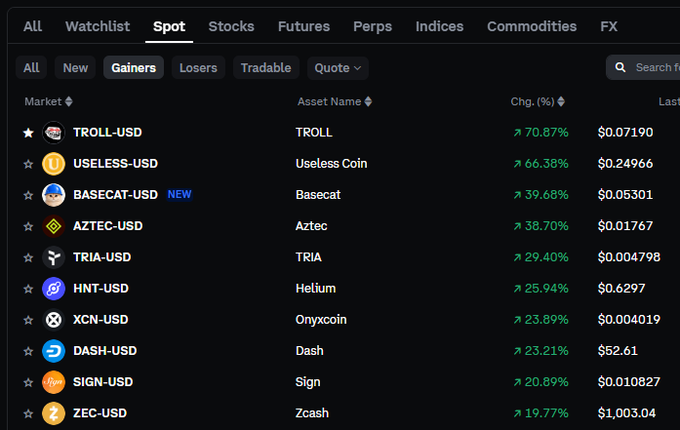Image resolution: width=680 pixels, height=430 pixels.
Task: Open the FX tab
Action: pyautogui.click(x=609, y=26)
